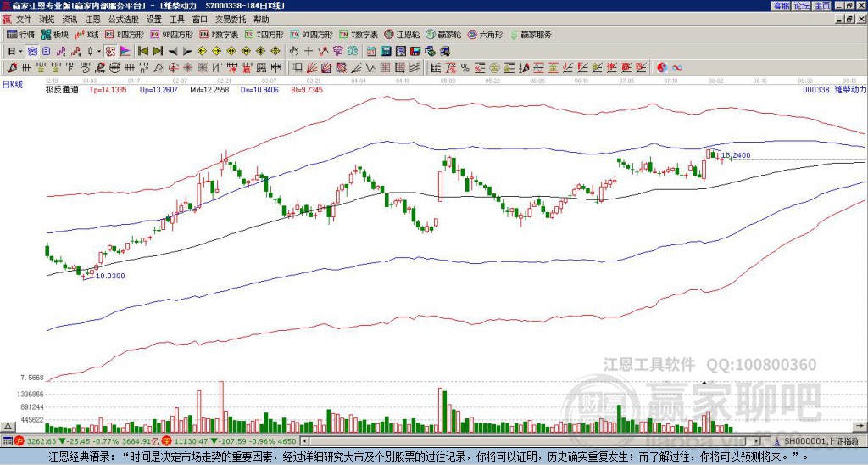868x465 pixels.
Task: Open the P数字表 tool
Action: [x=219, y=35]
